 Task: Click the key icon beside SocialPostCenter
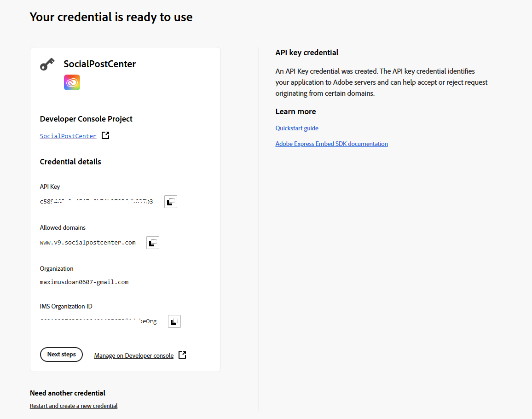[x=47, y=64]
